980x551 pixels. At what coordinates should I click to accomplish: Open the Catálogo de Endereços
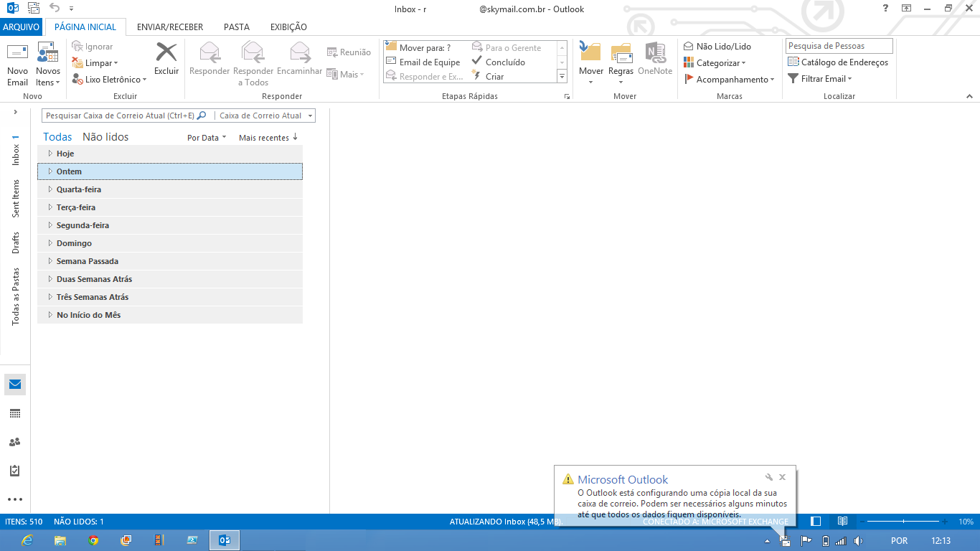(838, 62)
